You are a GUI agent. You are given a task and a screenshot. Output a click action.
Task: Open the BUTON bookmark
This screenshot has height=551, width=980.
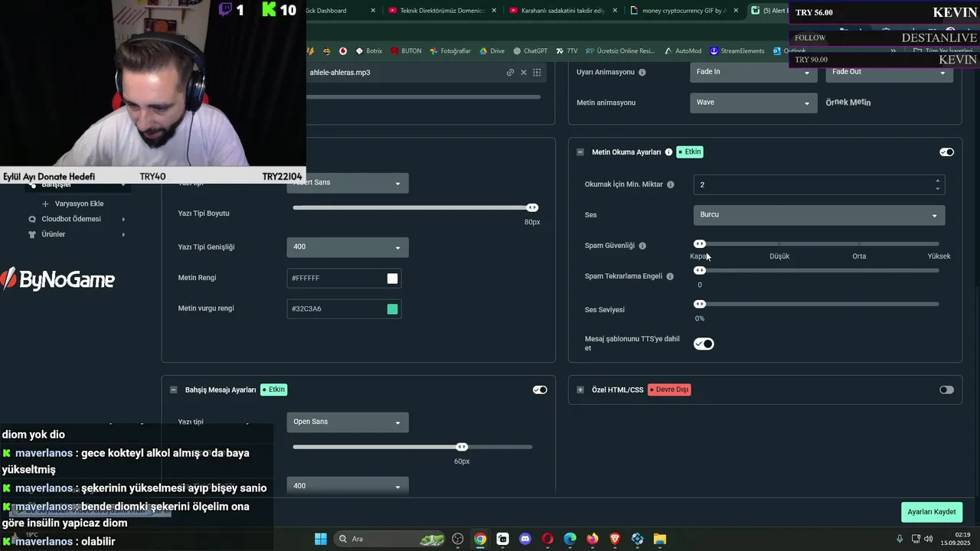pyautogui.click(x=406, y=51)
